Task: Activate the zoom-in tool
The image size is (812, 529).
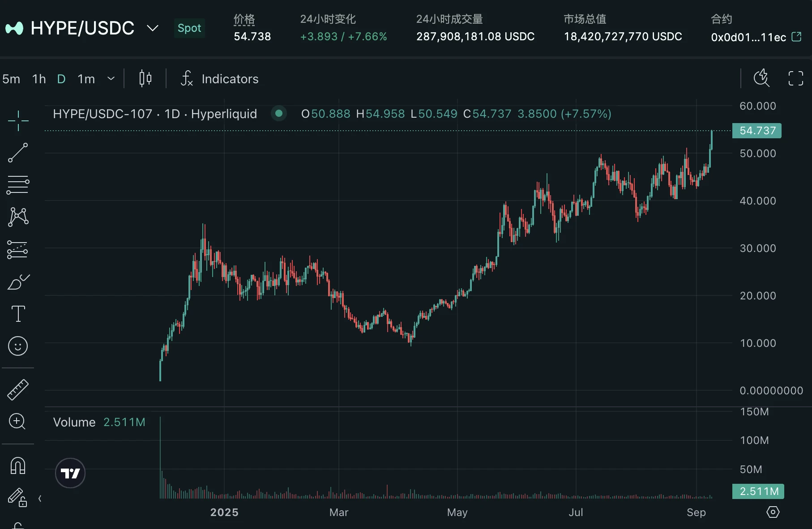Action: coord(18,422)
